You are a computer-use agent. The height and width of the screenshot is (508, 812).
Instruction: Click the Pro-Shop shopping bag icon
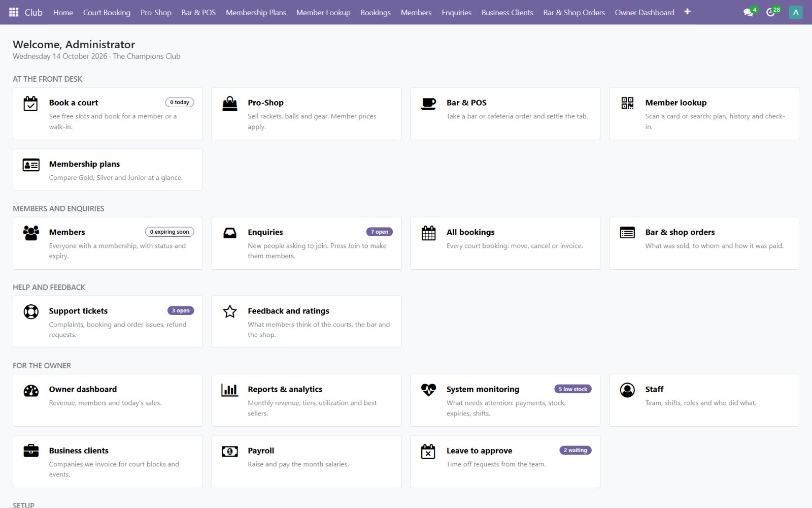(x=229, y=104)
